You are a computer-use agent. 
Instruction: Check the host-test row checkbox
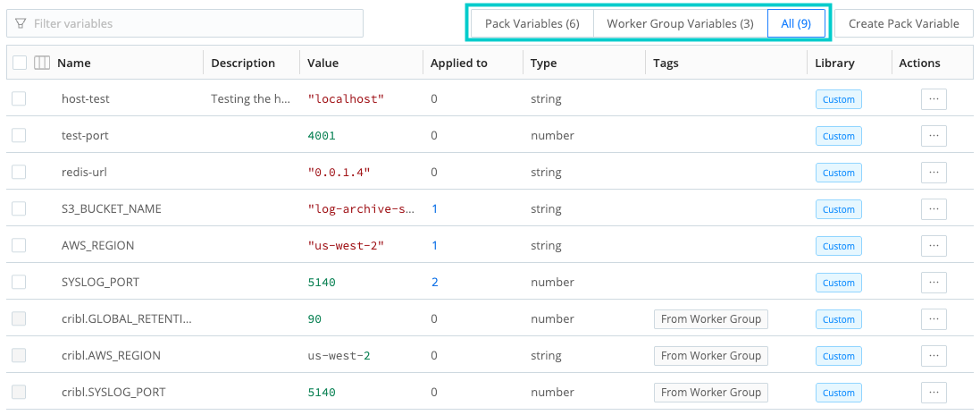pyautogui.click(x=19, y=99)
